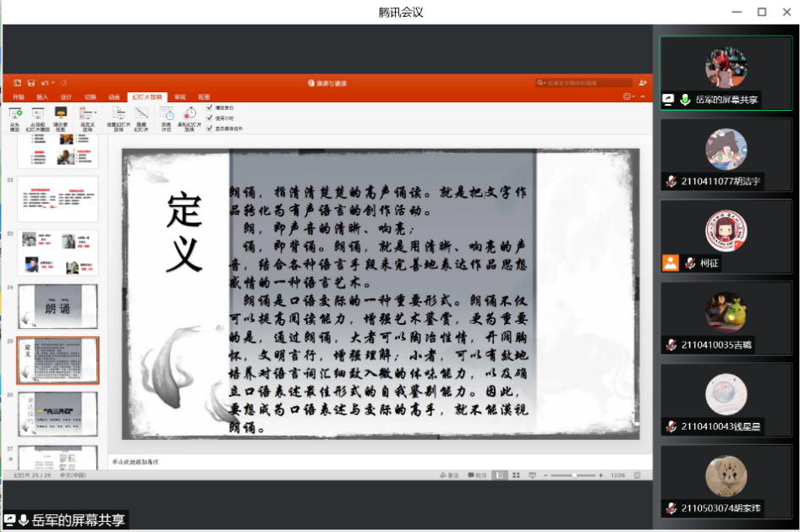The image size is (800, 532).
Task: Disable the 显示媒体控件 checkbox
Action: click(210, 129)
